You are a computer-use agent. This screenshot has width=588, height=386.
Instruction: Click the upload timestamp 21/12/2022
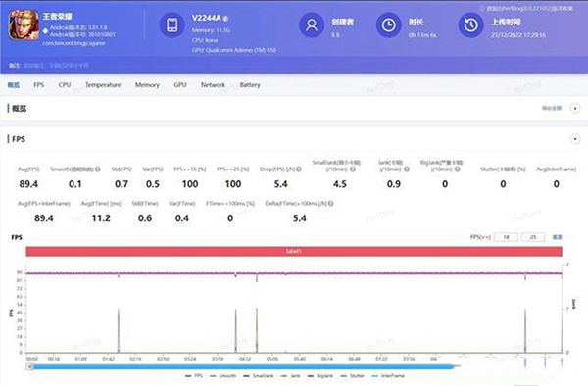pos(518,35)
